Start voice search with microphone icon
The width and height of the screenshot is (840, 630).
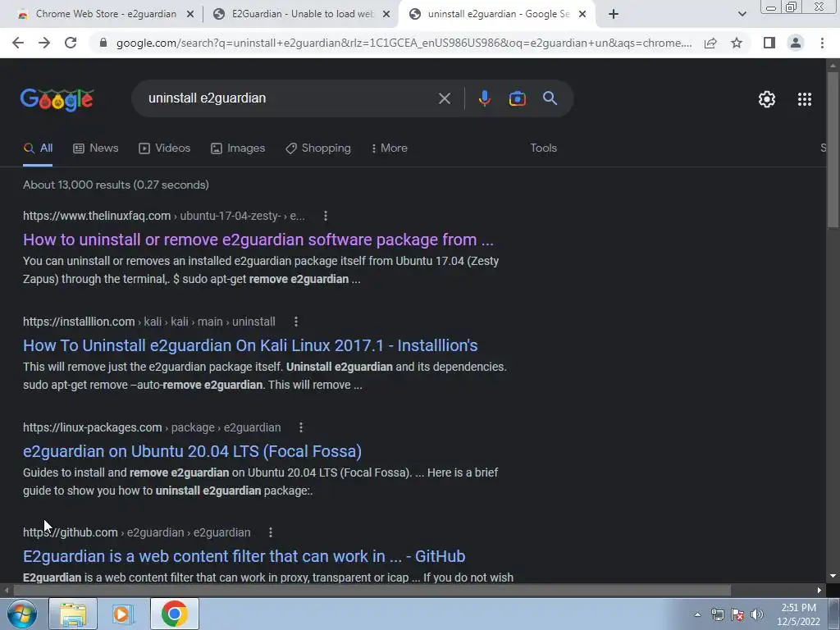(484, 98)
